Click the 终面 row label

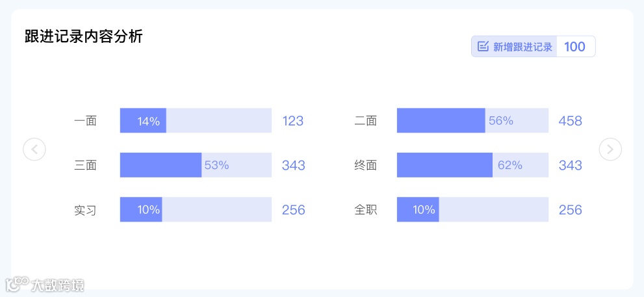(365, 165)
